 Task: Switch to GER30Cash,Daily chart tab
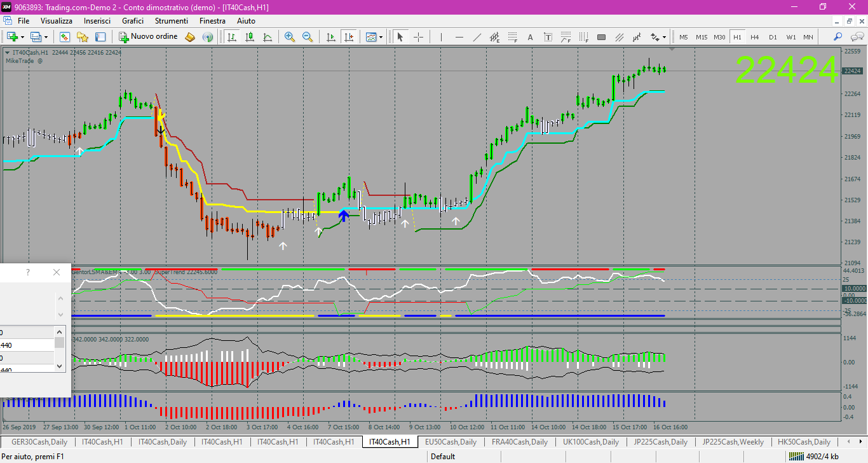pyautogui.click(x=39, y=442)
